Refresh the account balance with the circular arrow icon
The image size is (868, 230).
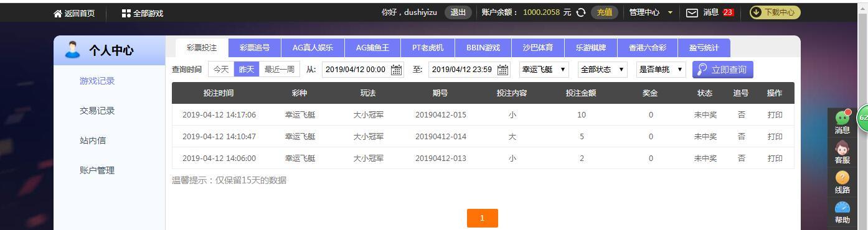coord(581,12)
